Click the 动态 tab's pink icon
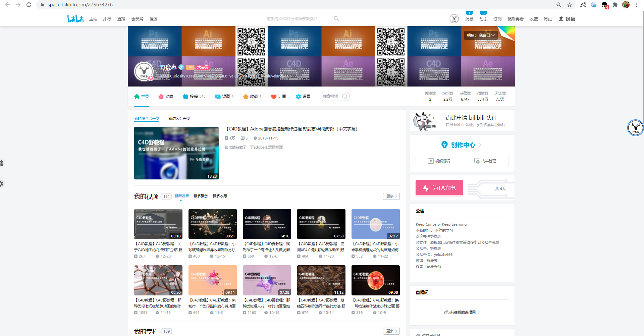 pos(161,97)
